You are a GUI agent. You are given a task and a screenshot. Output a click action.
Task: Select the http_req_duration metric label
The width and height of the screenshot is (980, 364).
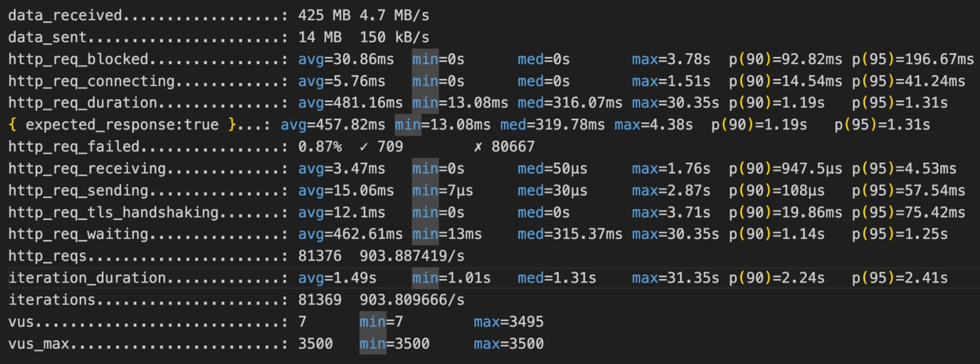82,103
